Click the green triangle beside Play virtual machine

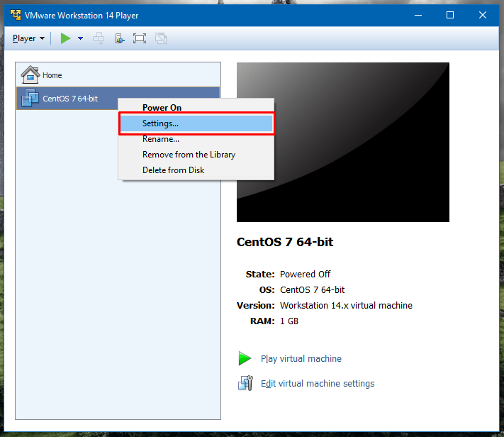tap(245, 358)
